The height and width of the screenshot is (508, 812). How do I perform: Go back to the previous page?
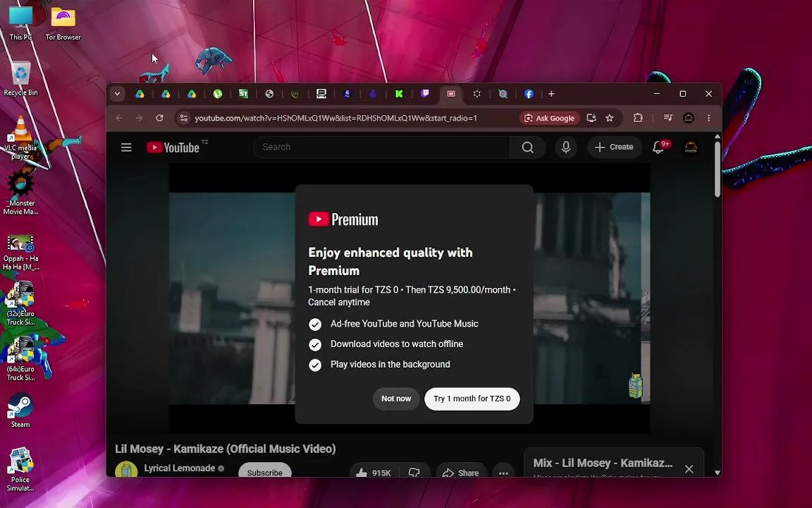(x=119, y=119)
